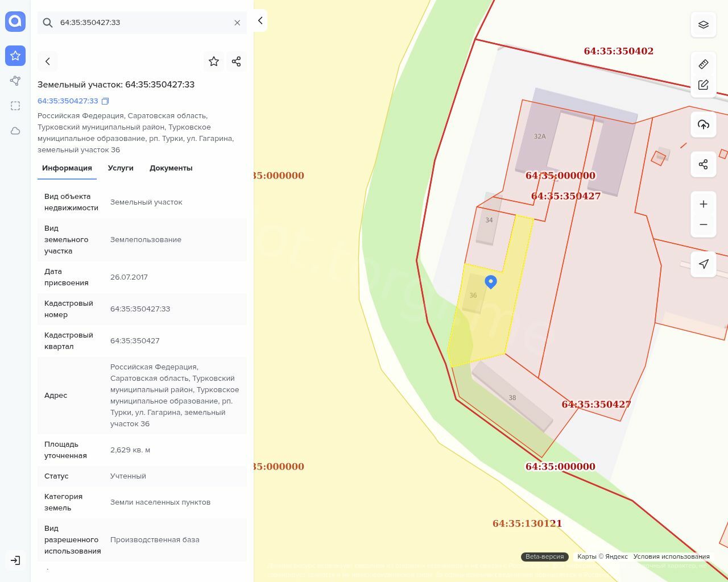This screenshot has height=582, width=728.
Task: Clear the search field text
Action: pos(237,23)
